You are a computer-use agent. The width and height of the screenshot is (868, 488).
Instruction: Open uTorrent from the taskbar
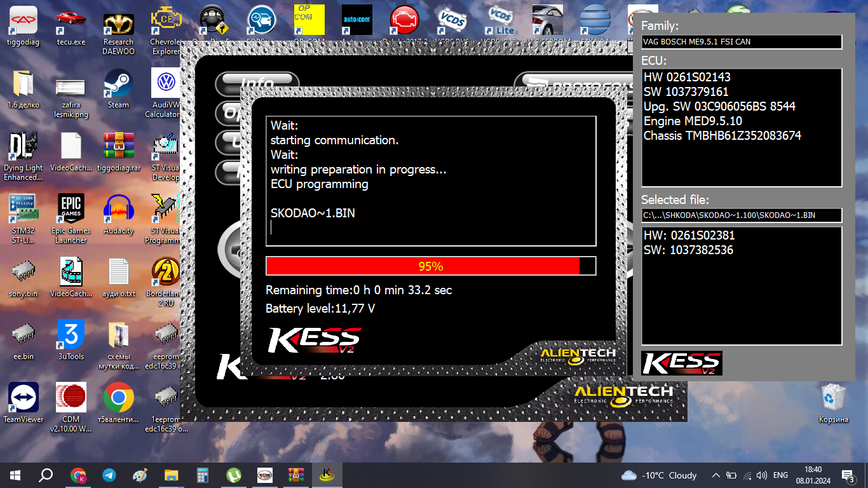pyautogui.click(x=234, y=475)
